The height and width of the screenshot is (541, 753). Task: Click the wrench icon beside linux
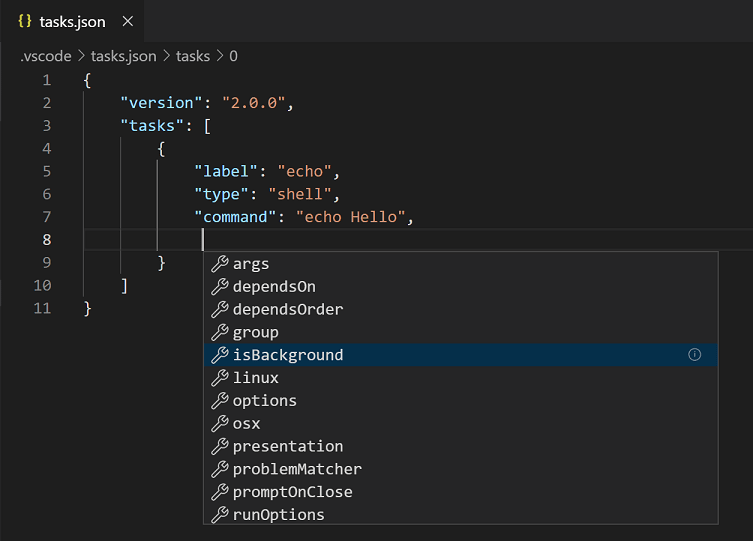[220, 378]
